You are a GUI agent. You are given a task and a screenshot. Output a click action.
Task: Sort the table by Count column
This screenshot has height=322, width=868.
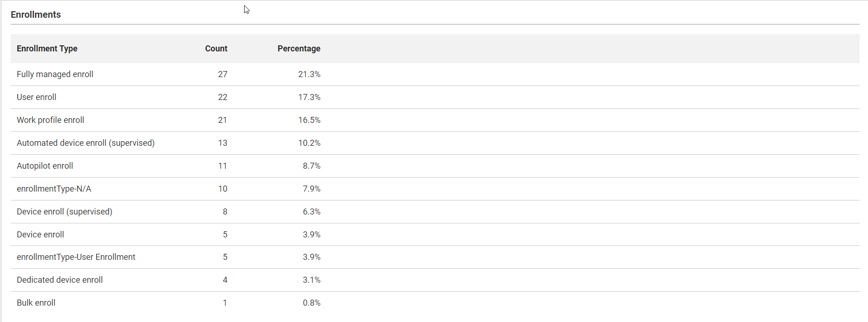[x=216, y=49]
